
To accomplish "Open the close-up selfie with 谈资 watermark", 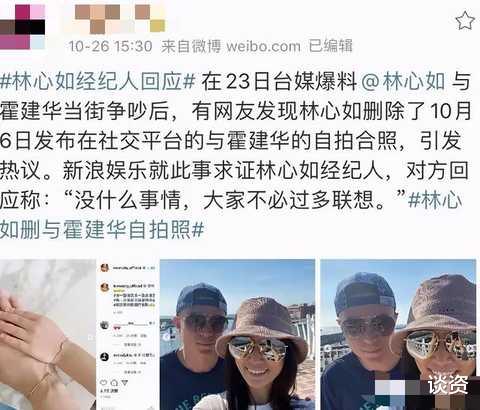I will point(398,335).
